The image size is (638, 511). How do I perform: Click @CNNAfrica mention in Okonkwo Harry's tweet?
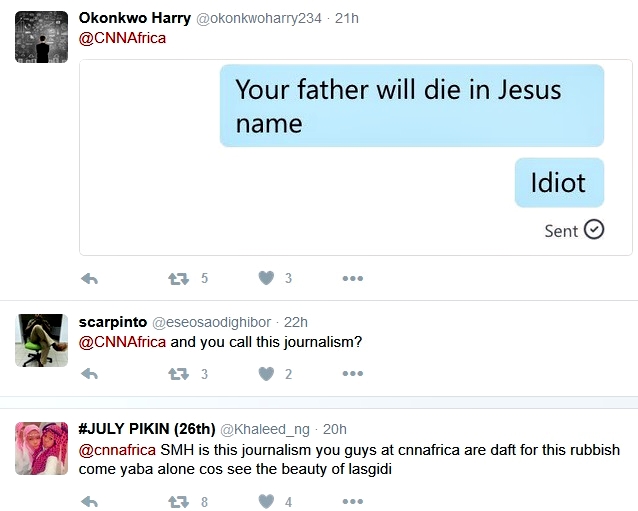tap(122, 38)
